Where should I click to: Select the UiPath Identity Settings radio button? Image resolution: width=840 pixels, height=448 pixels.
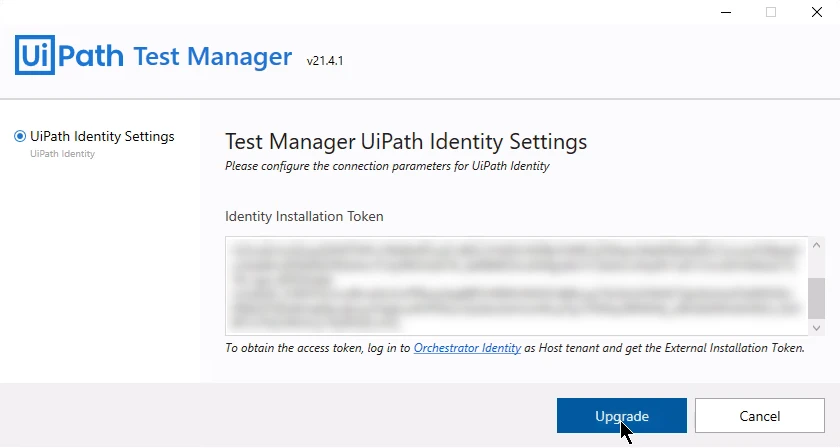[x=20, y=136]
